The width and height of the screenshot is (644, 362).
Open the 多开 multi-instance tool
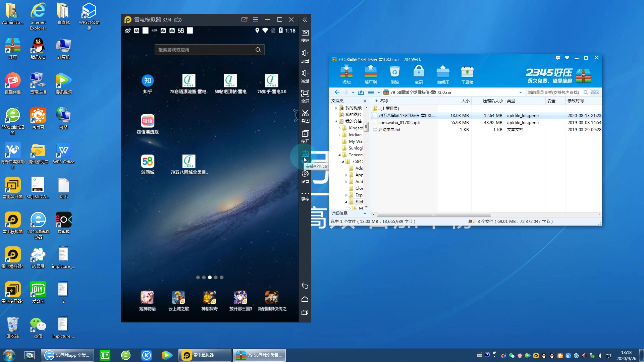305,134
